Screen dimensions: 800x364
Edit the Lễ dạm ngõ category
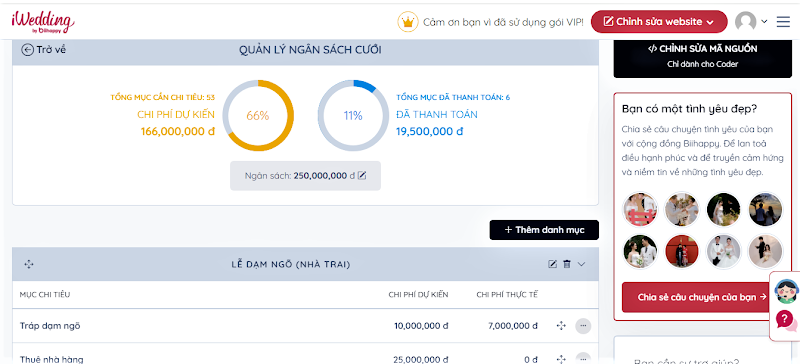tap(552, 264)
